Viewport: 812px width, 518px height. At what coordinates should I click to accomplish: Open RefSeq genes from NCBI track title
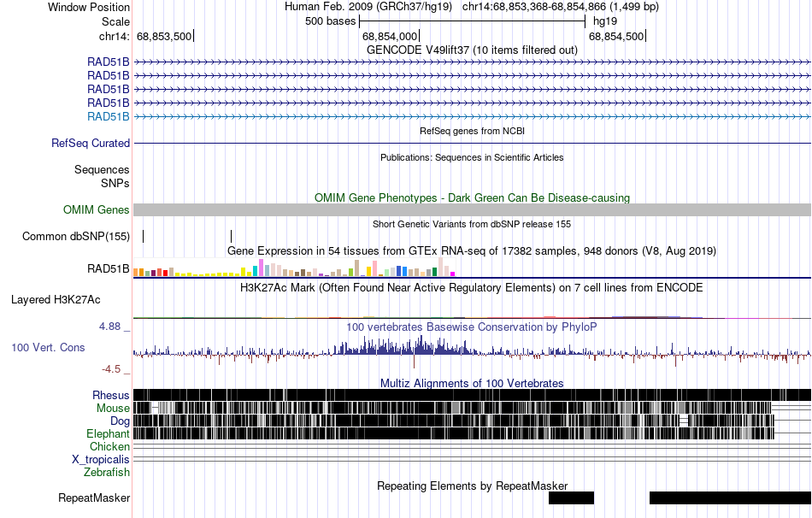click(472, 131)
